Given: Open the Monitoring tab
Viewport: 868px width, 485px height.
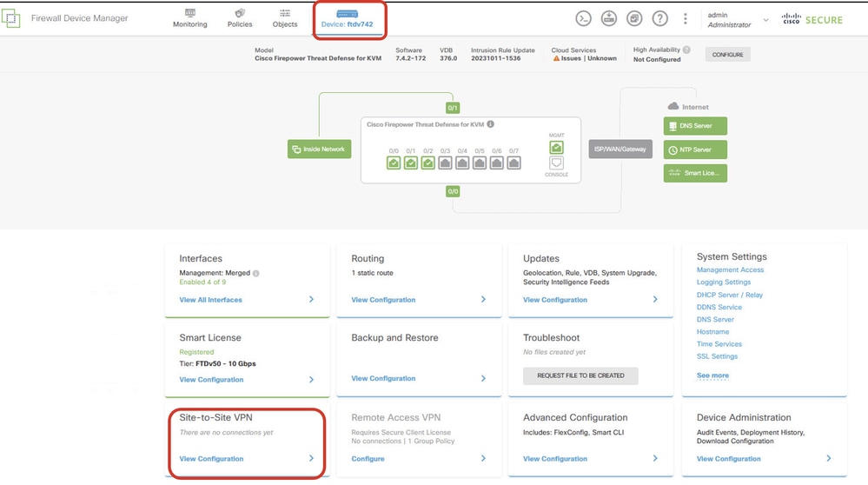Looking at the screenshot, I should click(190, 19).
